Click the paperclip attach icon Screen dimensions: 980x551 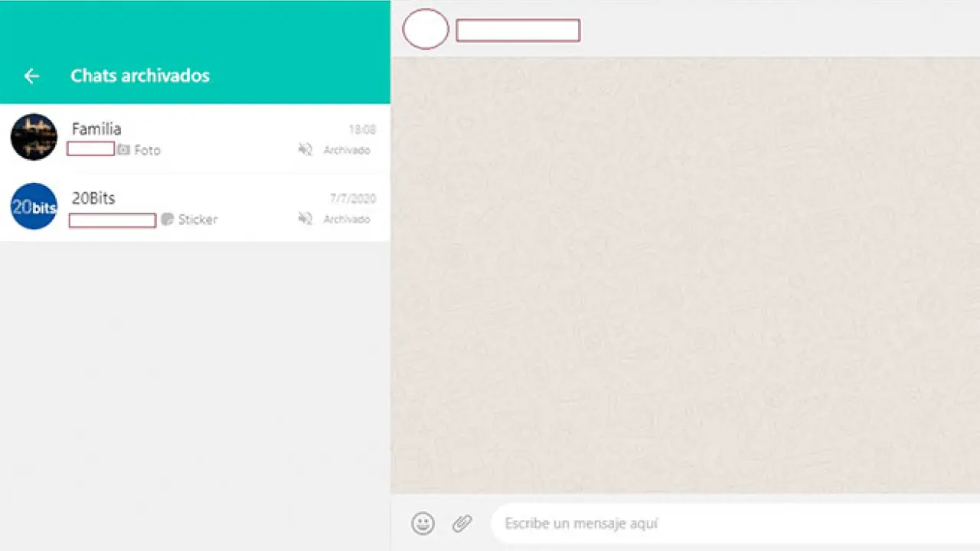[x=462, y=523]
